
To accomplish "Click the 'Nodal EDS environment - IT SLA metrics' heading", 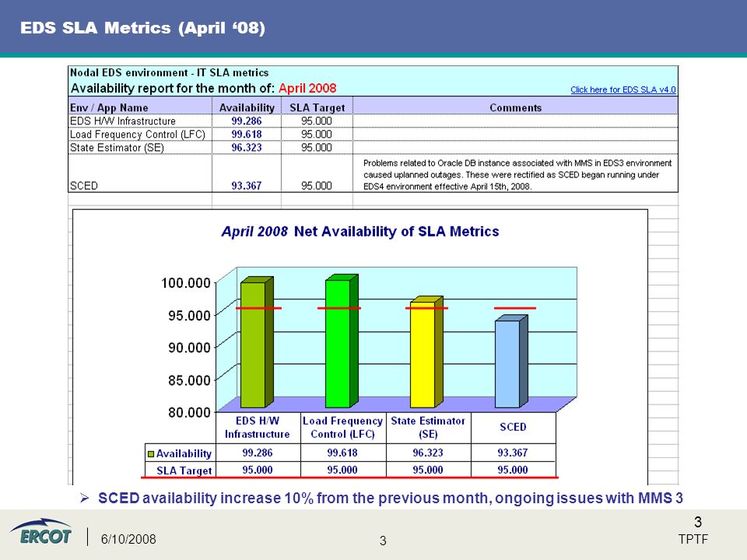I will tap(169, 73).
